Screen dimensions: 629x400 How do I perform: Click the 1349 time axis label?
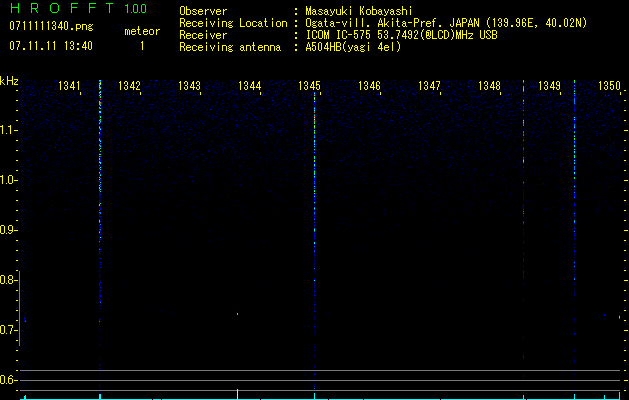pyautogui.click(x=549, y=86)
